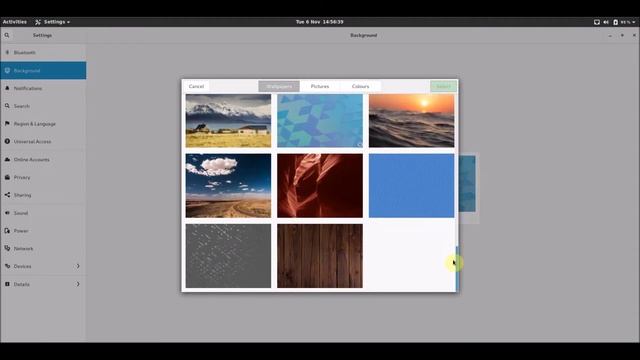Click the Online Accounts cloud icon
640x360 pixels.
tap(7, 159)
